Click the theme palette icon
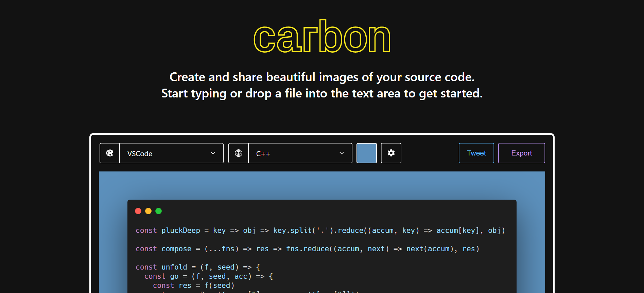The image size is (644, 293). point(109,153)
